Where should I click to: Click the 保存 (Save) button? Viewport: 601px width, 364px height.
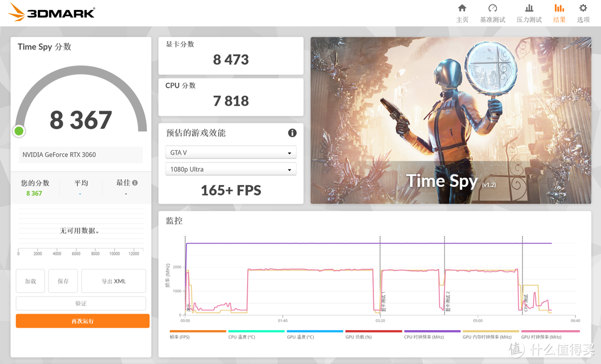click(63, 281)
